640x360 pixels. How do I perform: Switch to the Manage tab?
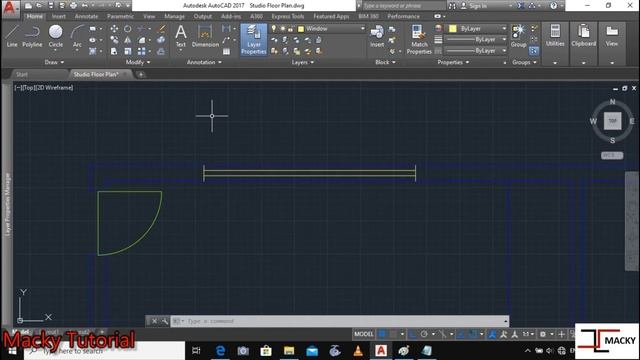174,16
